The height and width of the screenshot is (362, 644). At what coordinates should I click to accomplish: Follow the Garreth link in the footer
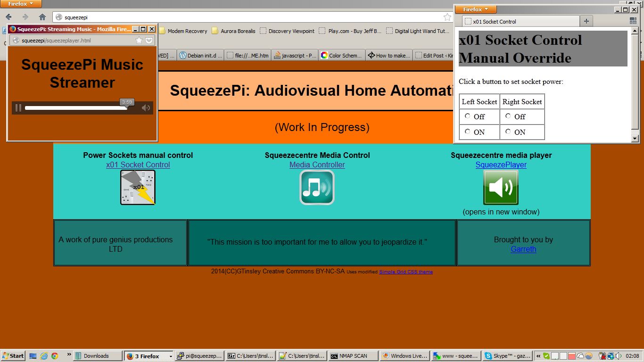[523, 249]
